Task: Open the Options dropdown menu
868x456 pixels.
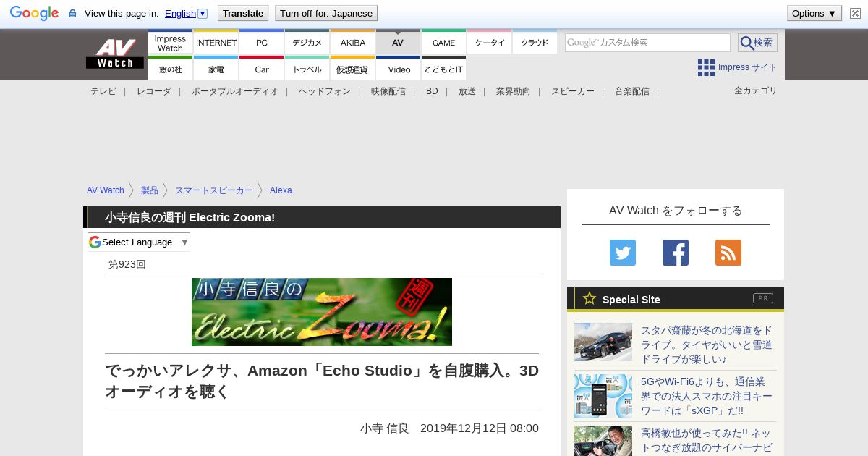Action: tap(814, 13)
